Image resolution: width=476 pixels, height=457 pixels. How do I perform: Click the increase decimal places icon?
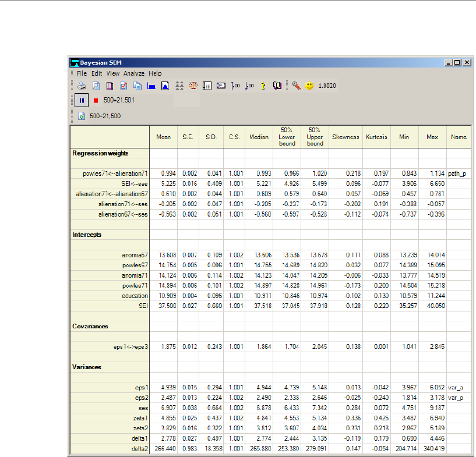pyautogui.click(x=235, y=86)
